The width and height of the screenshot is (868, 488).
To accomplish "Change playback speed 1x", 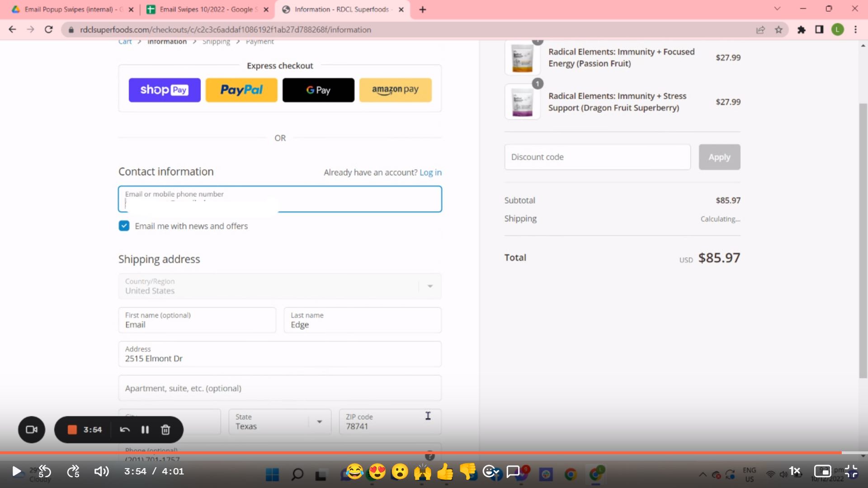I will [x=794, y=471].
